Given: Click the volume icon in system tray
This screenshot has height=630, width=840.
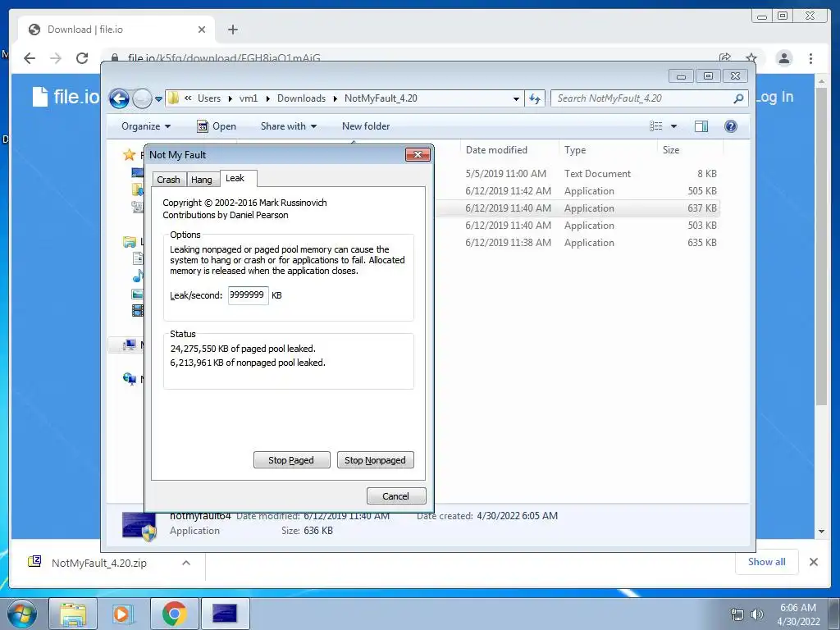Looking at the screenshot, I should click(757, 614).
